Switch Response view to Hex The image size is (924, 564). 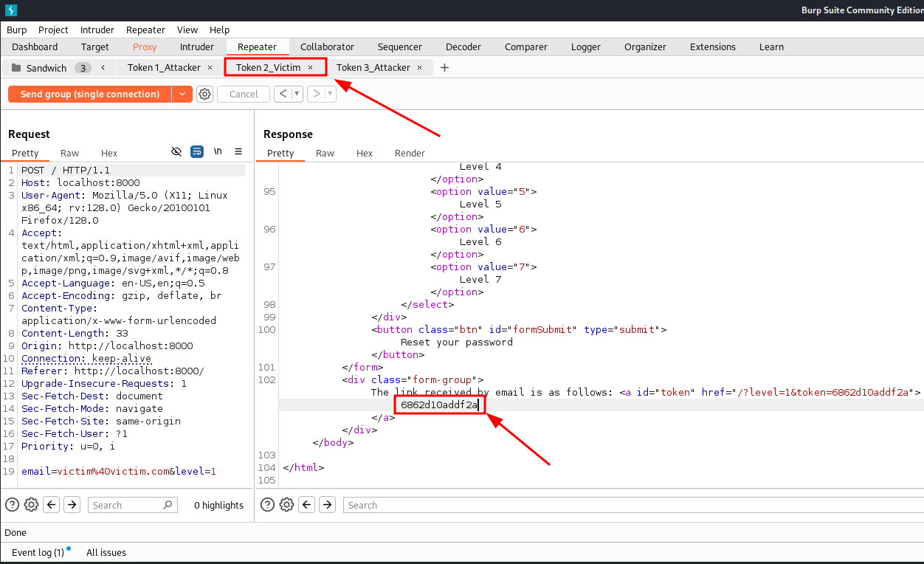coord(365,153)
